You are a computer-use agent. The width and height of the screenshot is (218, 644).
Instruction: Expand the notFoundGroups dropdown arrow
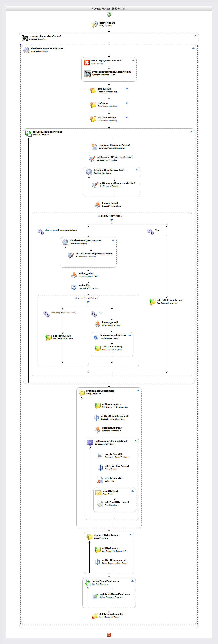127,117
